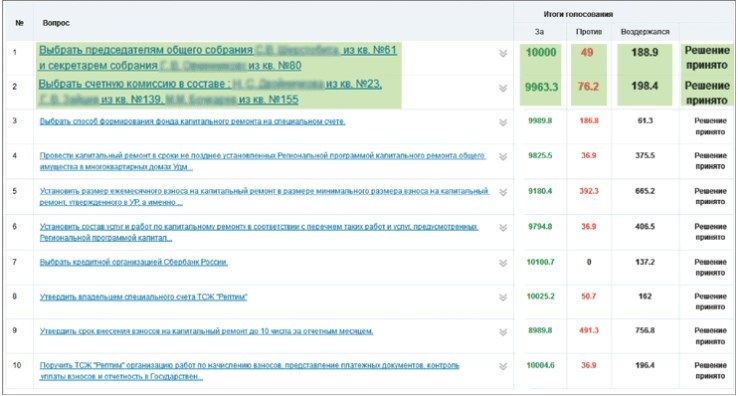Select the abstained value 756.8
Screen dimensions: 738x396
[x=645, y=331]
